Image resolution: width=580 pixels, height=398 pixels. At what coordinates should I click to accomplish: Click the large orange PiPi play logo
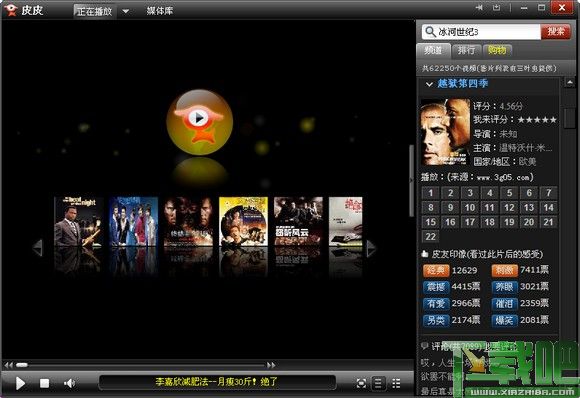pos(199,122)
